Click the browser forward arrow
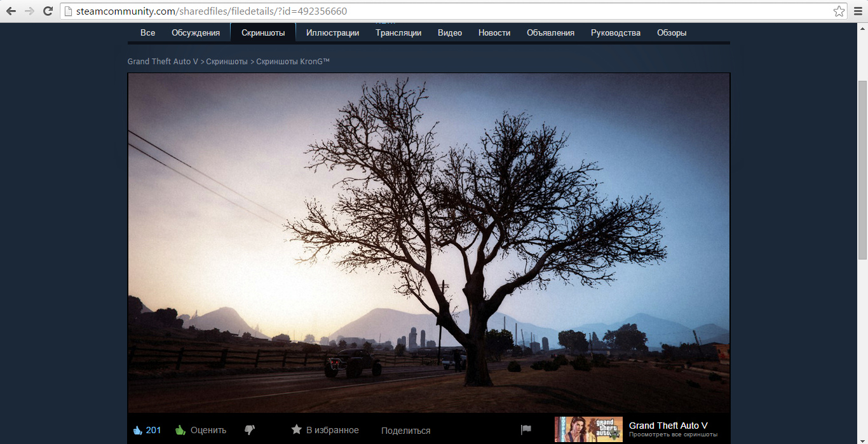Viewport: 868px width, 444px height. 29,11
